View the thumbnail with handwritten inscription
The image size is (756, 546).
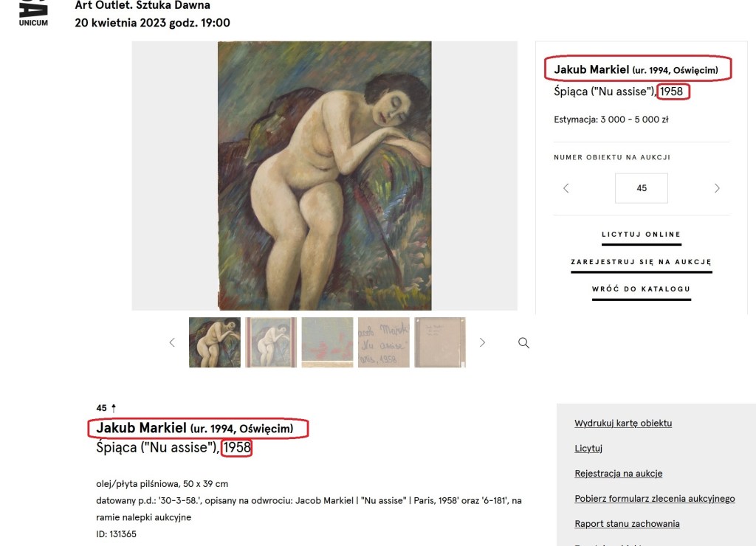(x=384, y=342)
